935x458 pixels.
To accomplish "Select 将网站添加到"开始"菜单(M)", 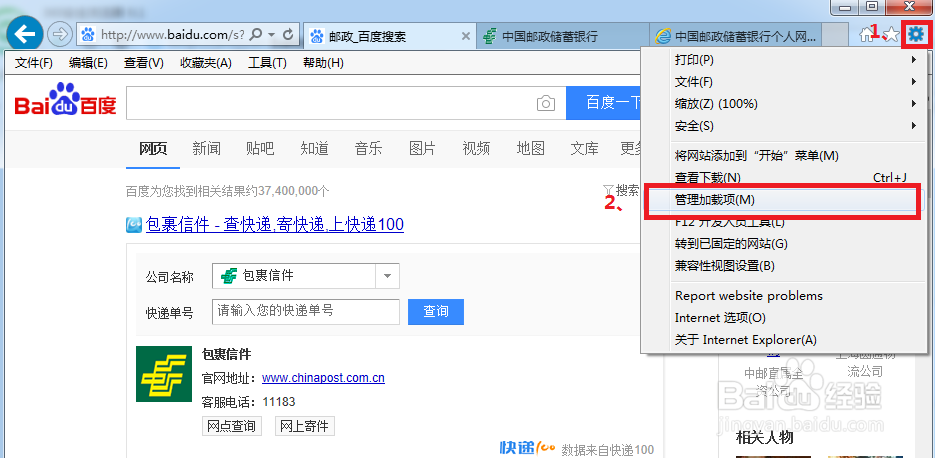I will click(784, 156).
